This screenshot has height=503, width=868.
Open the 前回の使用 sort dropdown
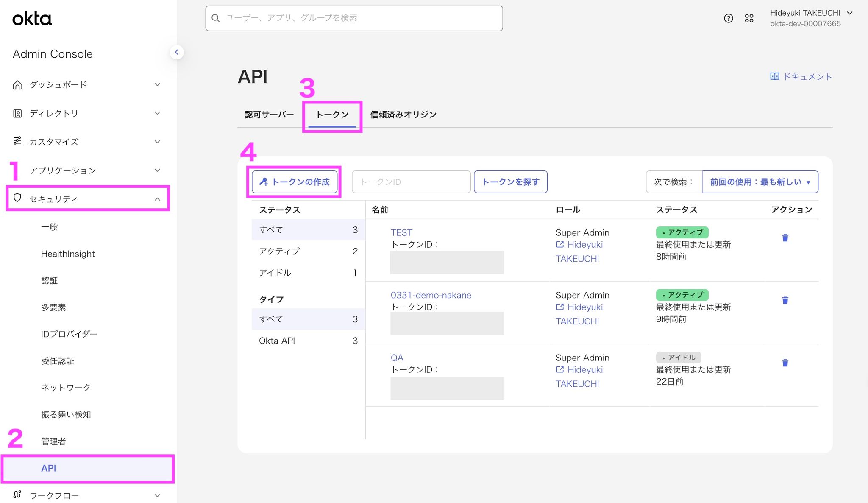pos(760,182)
